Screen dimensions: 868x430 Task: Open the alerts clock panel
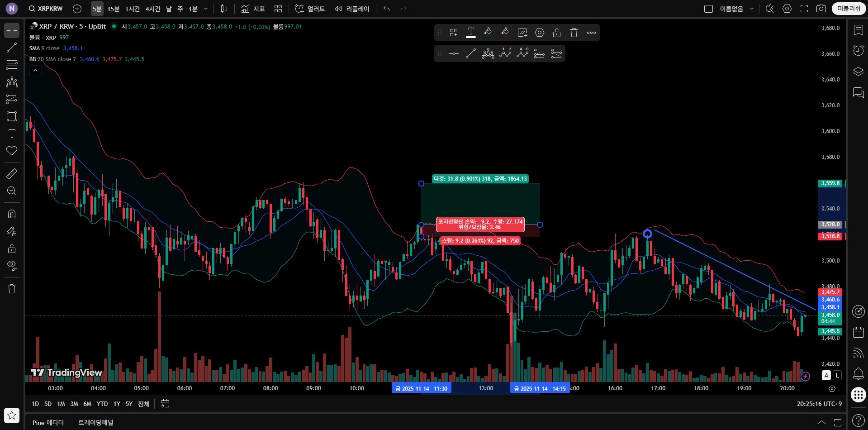(x=858, y=50)
